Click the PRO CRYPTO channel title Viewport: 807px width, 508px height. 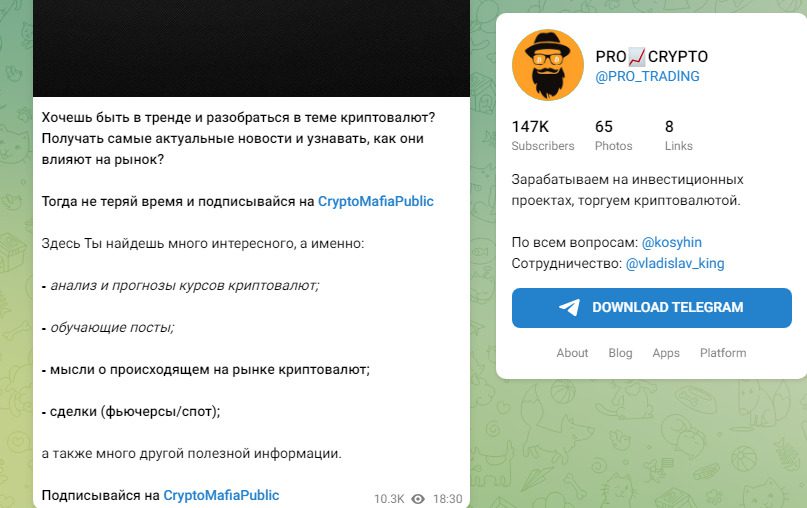(x=652, y=57)
